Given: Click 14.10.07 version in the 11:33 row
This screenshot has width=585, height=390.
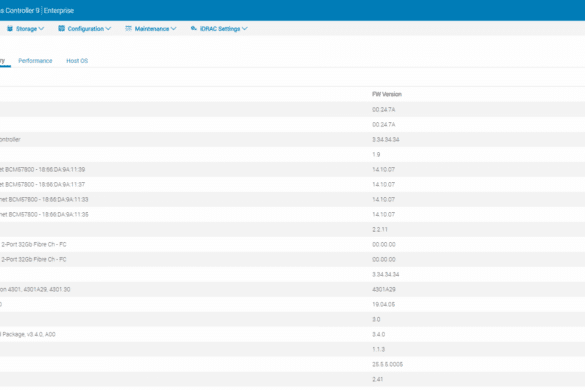Looking at the screenshot, I should [384, 199].
